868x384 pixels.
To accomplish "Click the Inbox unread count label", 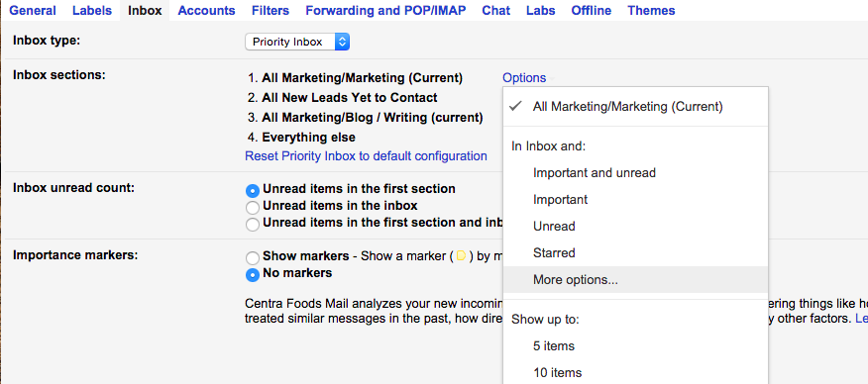I will pos(73,187).
